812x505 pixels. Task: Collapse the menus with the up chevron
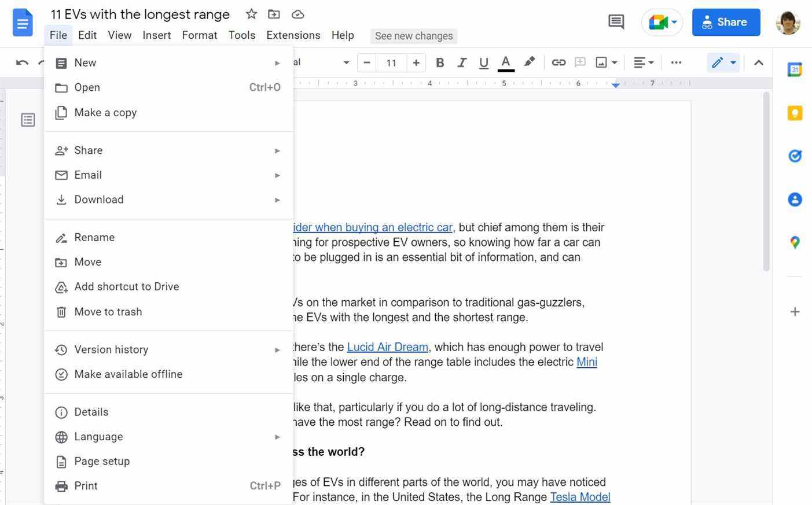(x=758, y=62)
